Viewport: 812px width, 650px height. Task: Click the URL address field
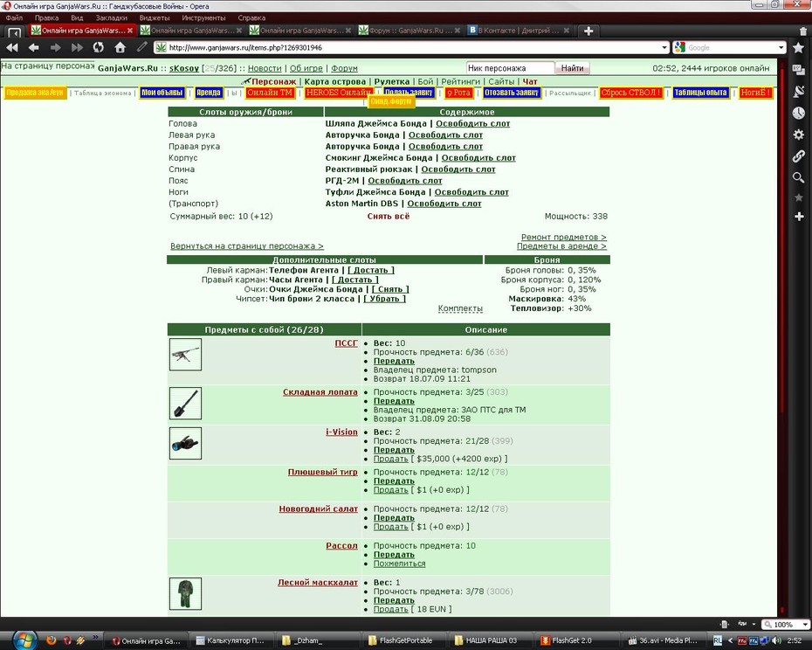pyautogui.click(x=412, y=48)
